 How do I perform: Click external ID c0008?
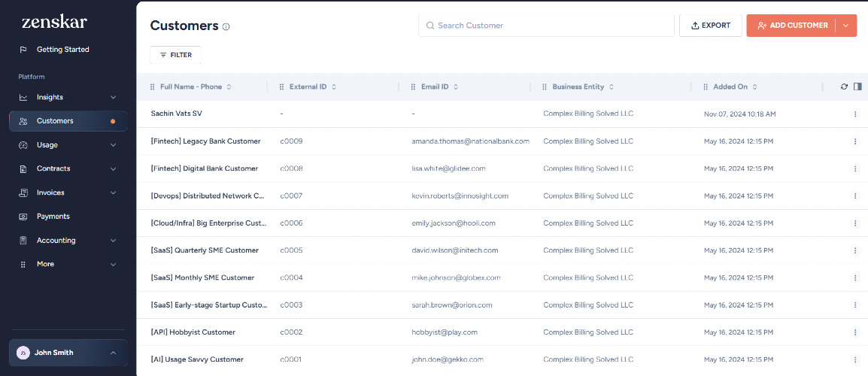[291, 168]
